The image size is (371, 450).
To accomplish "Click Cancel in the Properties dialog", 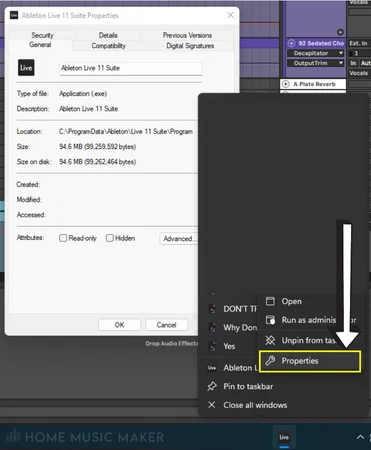I will tap(166, 325).
